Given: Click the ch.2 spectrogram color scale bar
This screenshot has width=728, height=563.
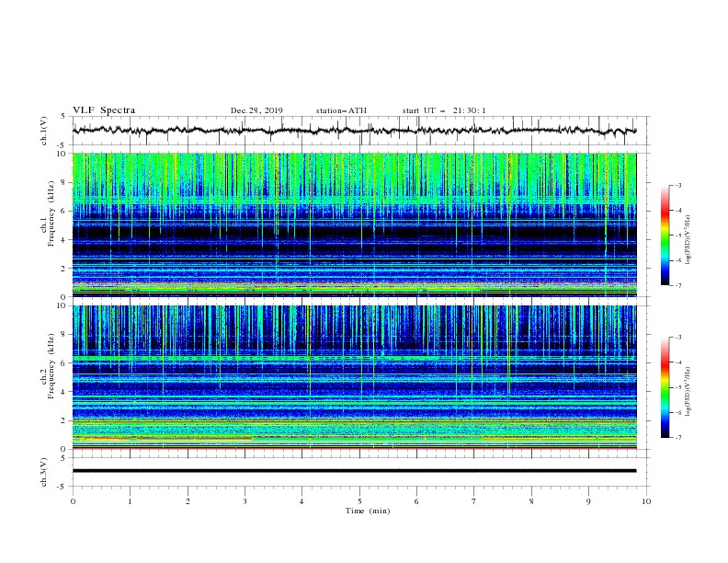Looking at the screenshot, I should click(x=665, y=387).
